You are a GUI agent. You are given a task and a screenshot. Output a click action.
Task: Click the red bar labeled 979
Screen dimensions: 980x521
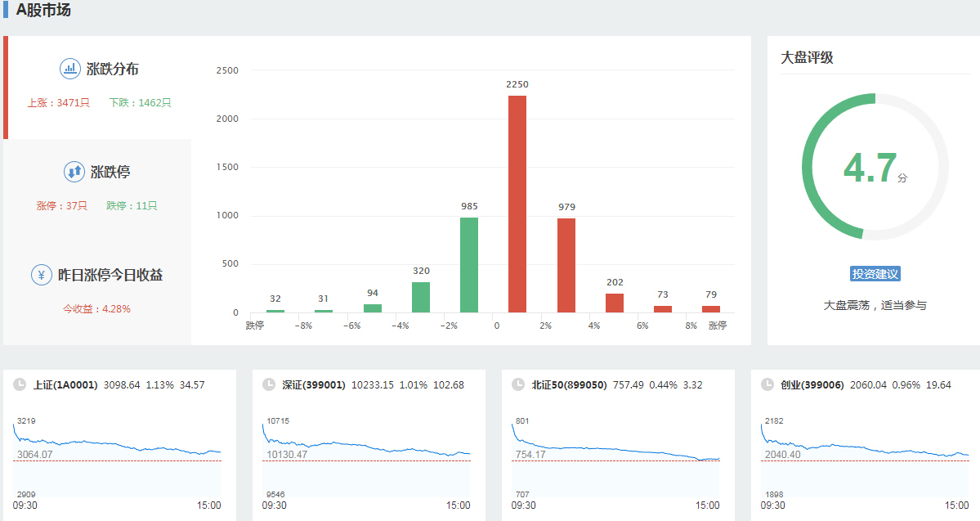point(566,265)
